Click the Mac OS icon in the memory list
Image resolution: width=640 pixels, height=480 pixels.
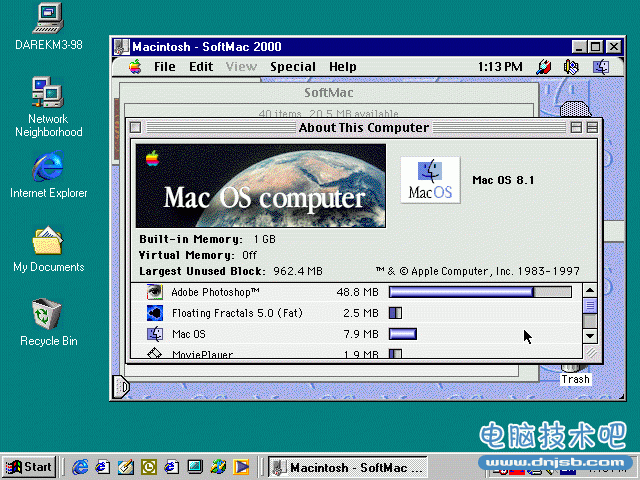click(x=155, y=334)
